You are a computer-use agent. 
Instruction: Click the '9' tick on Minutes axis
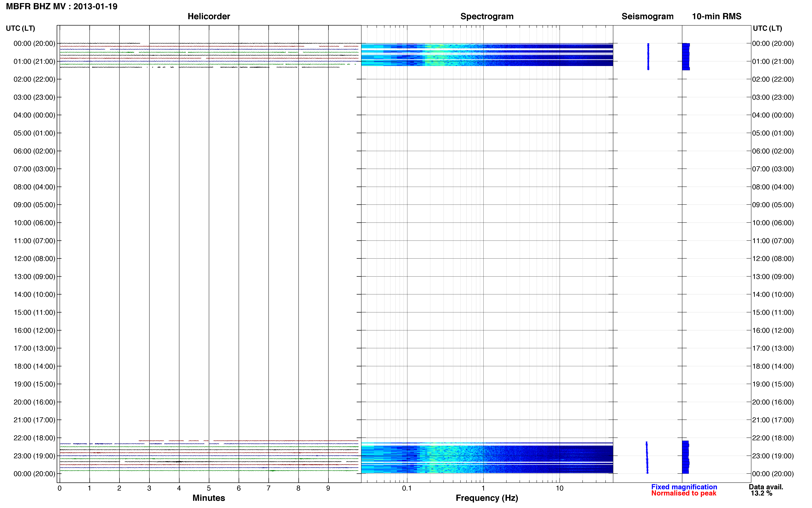pyautogui.click(x=328, y=488)
